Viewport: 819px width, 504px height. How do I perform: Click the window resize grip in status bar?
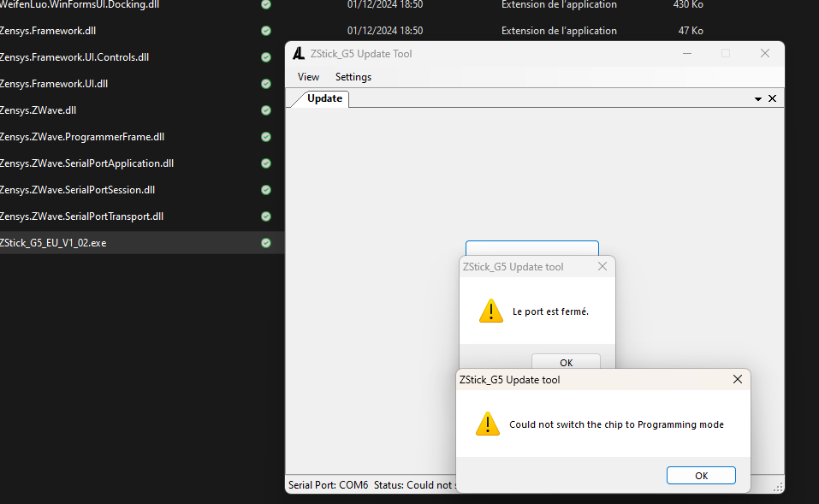pyautogui.click(x=778, y=487)
